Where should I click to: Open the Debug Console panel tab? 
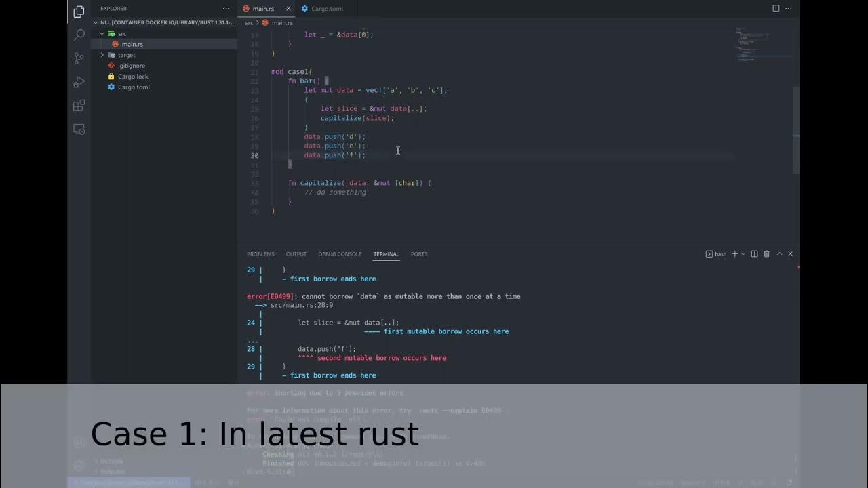340,254
